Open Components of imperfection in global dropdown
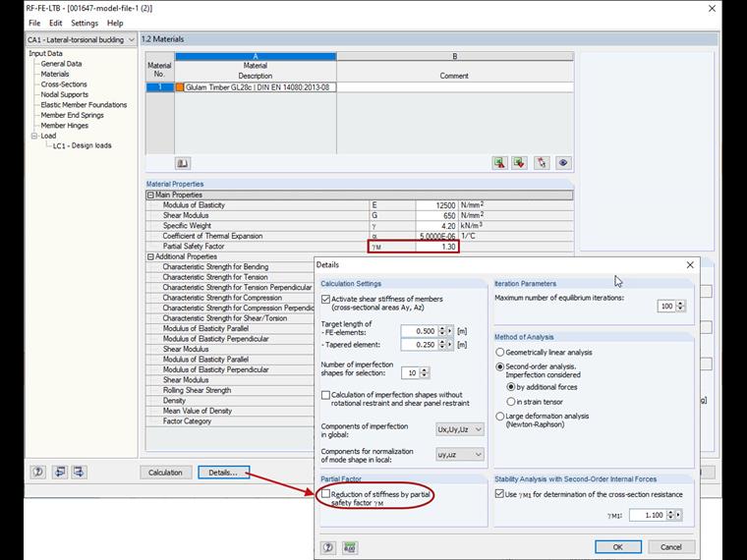 (460, 429)
